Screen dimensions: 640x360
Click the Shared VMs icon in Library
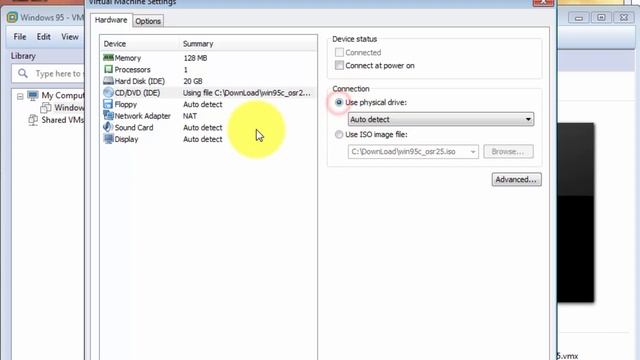33,120
